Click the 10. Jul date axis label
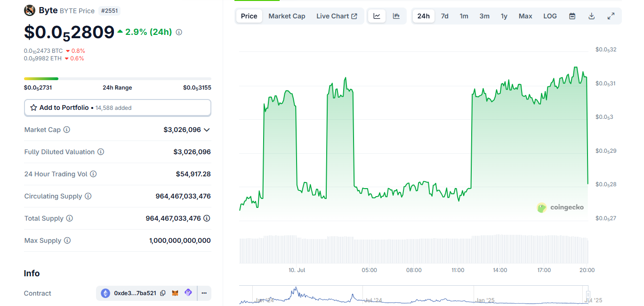644x306 pixels. tap(297, 270)
